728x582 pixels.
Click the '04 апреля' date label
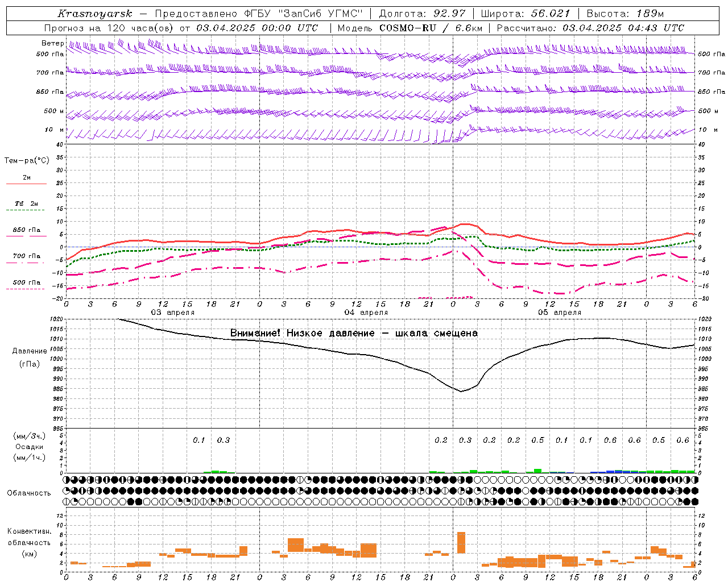(366, 313)
